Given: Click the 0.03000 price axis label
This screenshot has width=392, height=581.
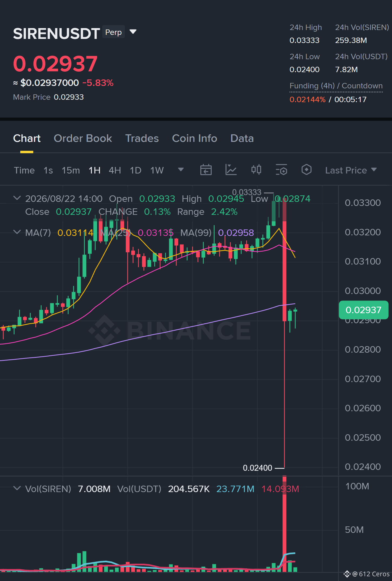Looking at the screenshot, I should [x=363, y=291].
